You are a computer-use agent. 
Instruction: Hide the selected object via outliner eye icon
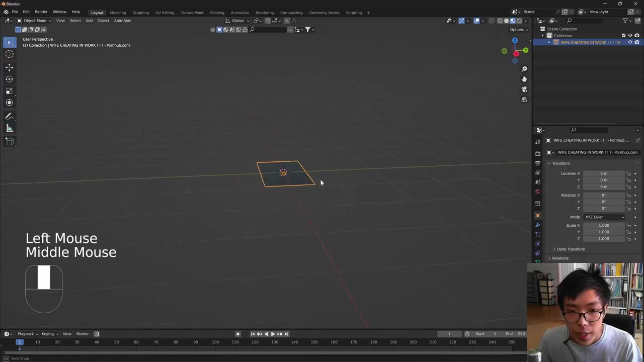pos(630,42)
